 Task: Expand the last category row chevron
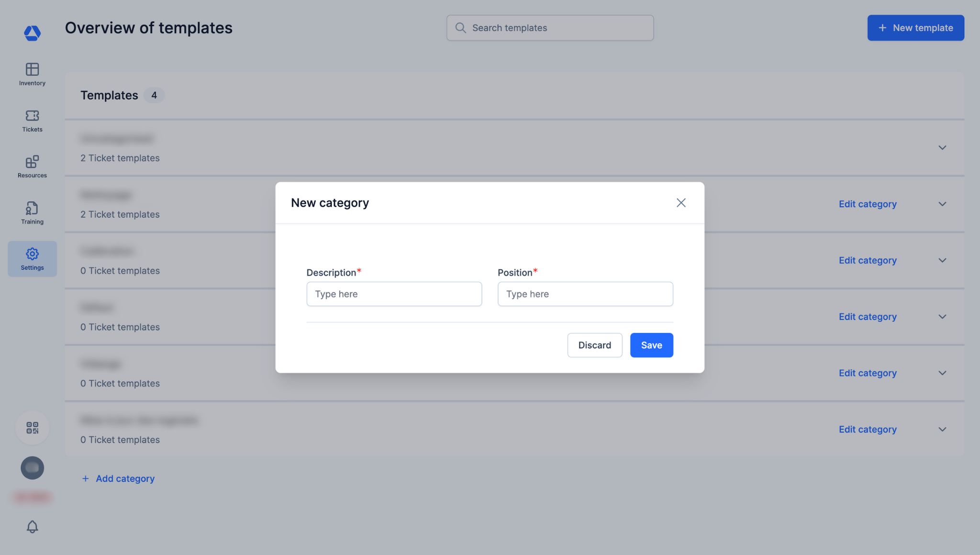tap(942, 430)
